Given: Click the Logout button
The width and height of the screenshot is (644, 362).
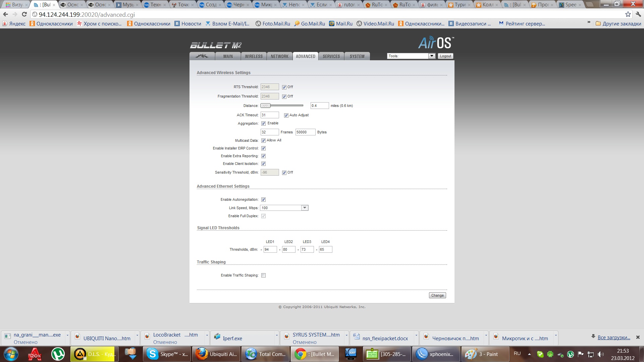Looking at the screenshot, I should pos(445,56).
